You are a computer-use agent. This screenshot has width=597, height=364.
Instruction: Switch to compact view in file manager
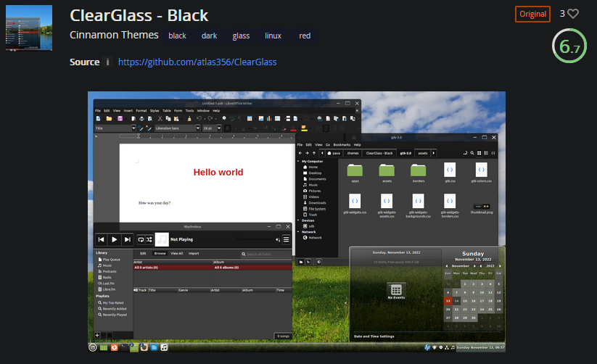tap(493, 153)
